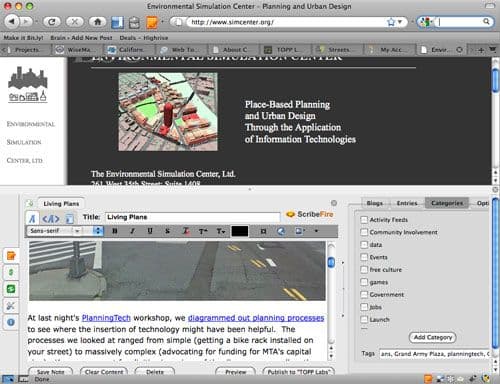Viewport: 500px width, 384px height.
Task: Insert a hyperlink using the globe icon
Action: tap(281, 231)
